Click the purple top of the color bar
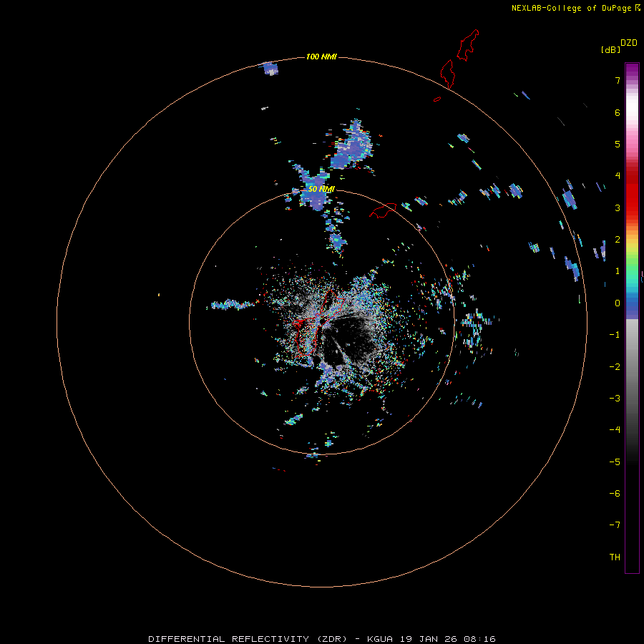This screenshot has height=644, width=644. click(x=632, y=70)
